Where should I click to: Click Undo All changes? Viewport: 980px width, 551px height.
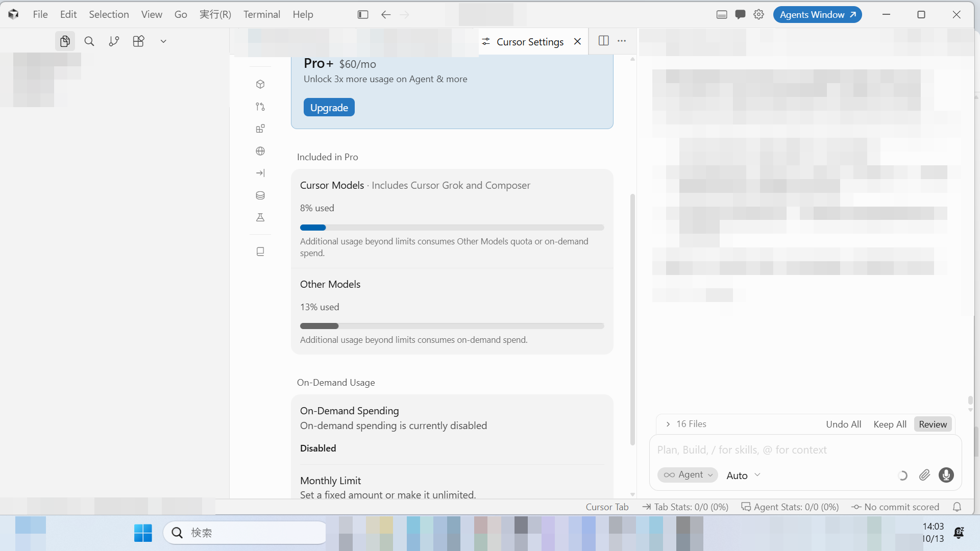point(843,424)
